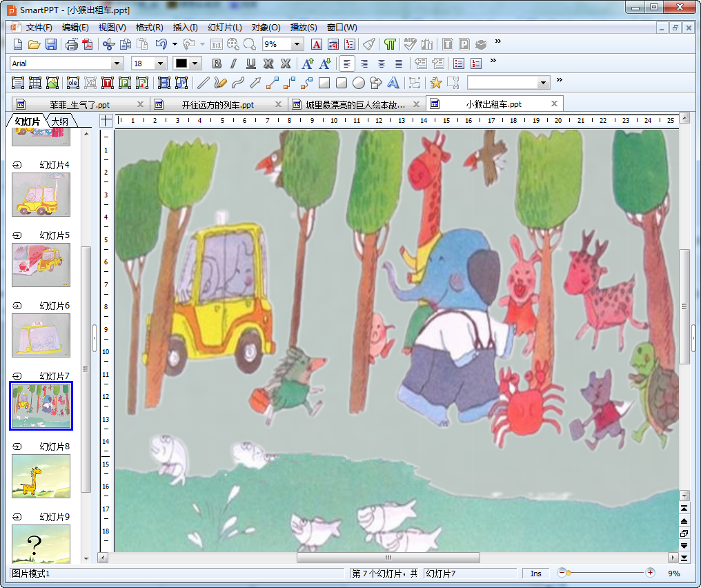Open the 幻灯片(L) menu
The width and height of the screenshot is (701, 588).
(x=225, y=28)
